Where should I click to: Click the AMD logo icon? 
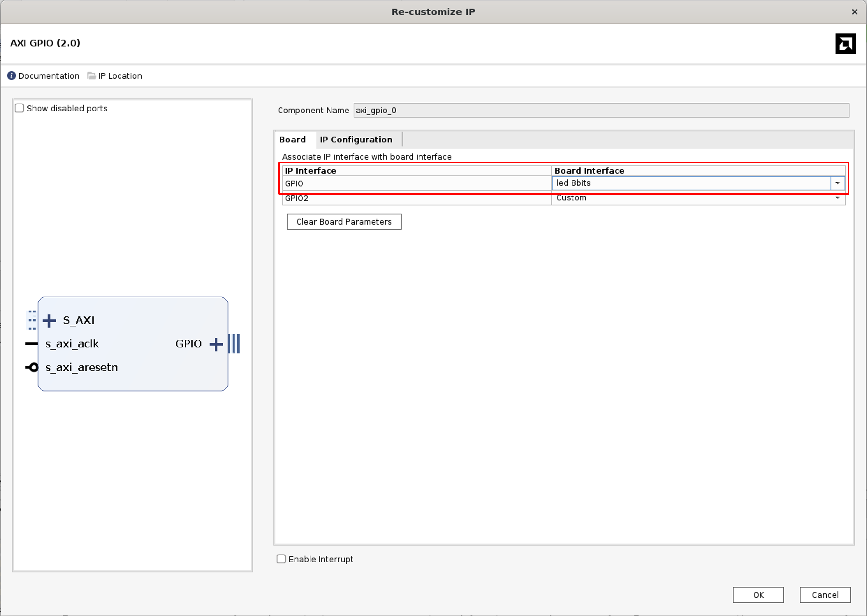tap(845, 44)
